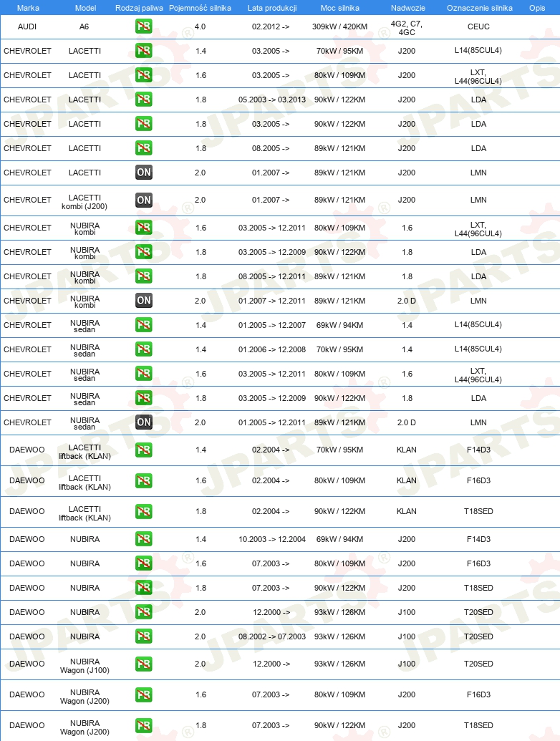Click the date range 08.2002 -> 07.2003

tap(272, 636)
